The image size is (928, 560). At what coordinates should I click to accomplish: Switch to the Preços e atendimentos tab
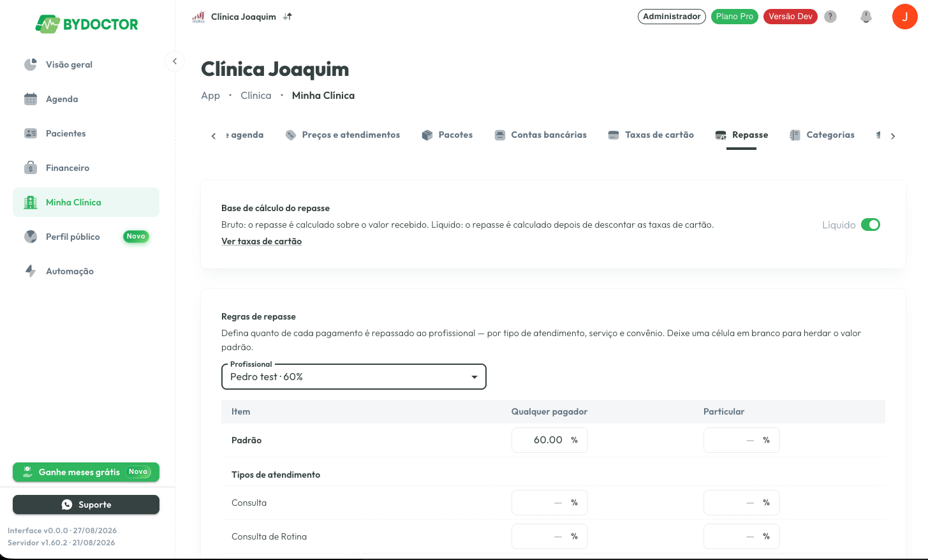click(342, 135)
